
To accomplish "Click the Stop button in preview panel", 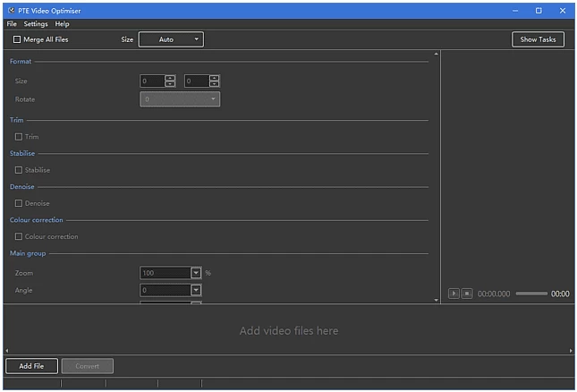I will point(467,294).
